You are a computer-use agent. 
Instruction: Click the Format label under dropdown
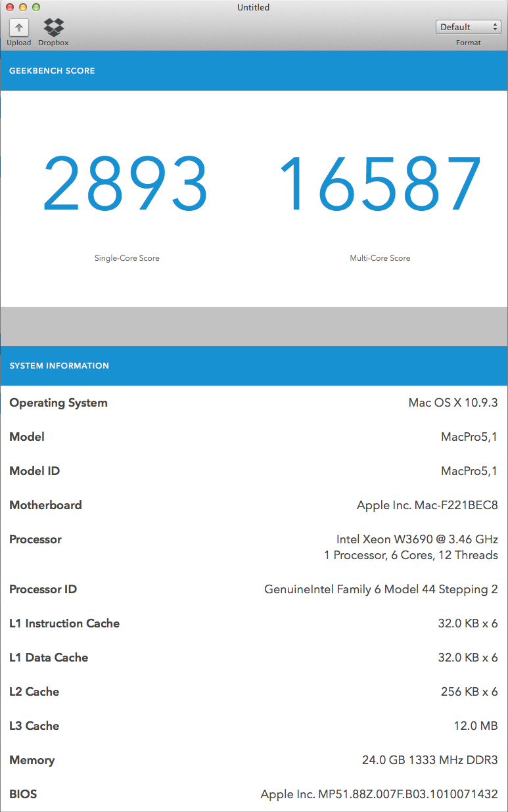[469, 43]
